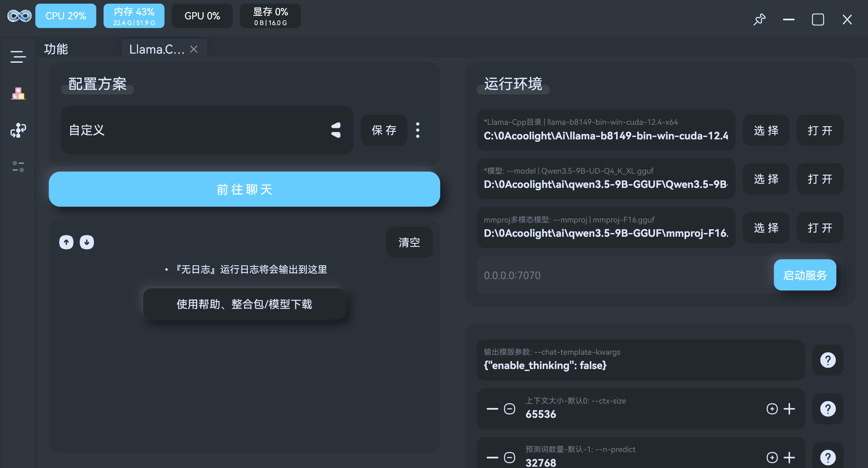Click the circled minus for --n-predict
Image resolution: width=868 pixels, height=468 pixels.
point(510,457)
